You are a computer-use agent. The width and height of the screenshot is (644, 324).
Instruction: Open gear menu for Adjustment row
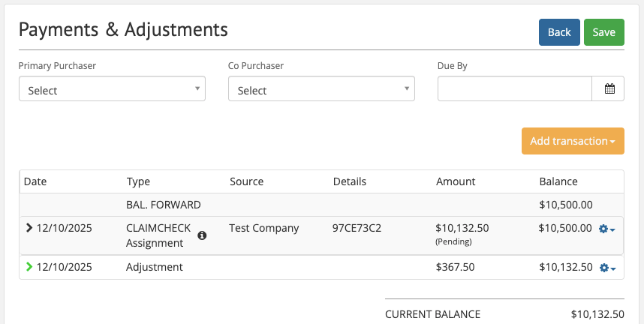(x=607, y=268)
